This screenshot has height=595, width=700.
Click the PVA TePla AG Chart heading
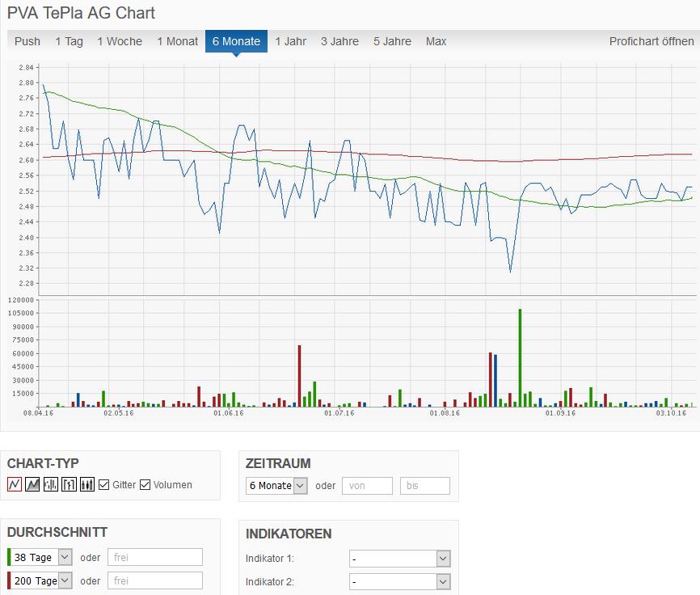[82, 13]
